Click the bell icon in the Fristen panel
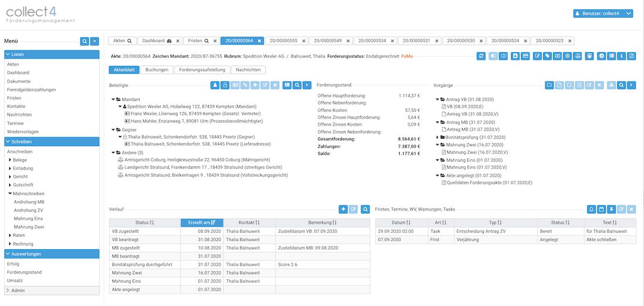The height and width of the screenshot is (306, 644). (591, 209)
